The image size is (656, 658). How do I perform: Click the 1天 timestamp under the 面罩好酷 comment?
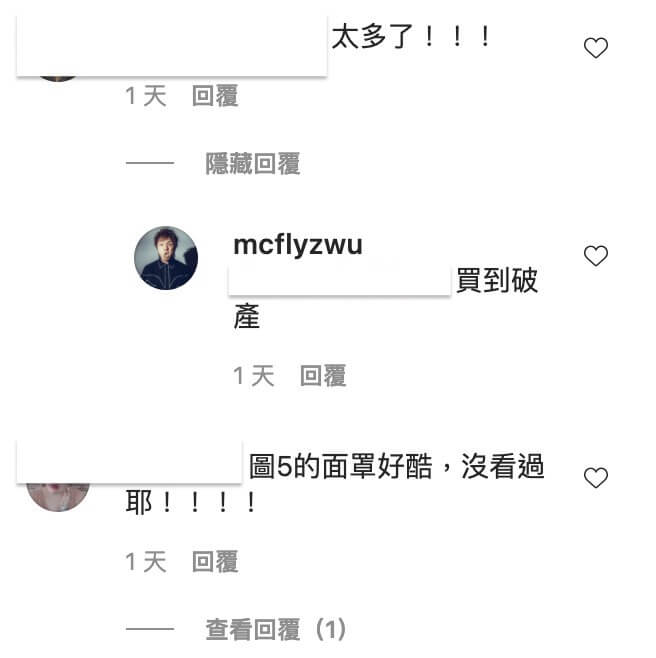point(146,561)
